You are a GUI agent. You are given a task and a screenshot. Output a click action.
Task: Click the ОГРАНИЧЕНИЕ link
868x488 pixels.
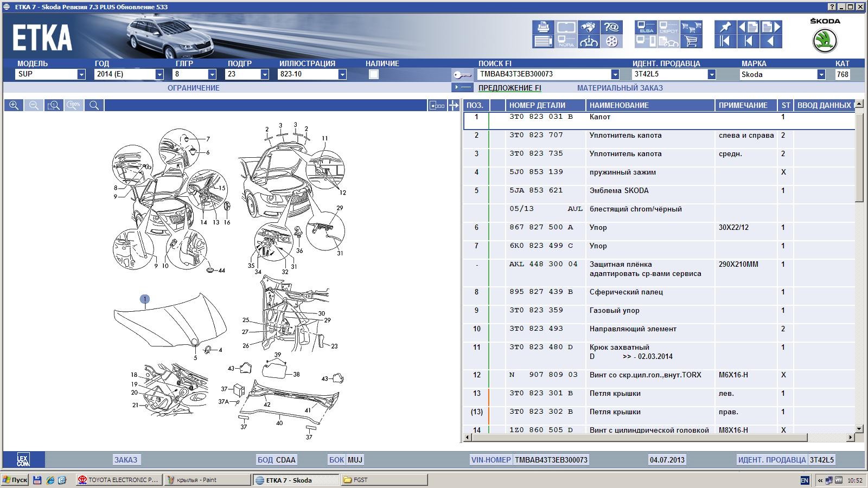[193, 88]
